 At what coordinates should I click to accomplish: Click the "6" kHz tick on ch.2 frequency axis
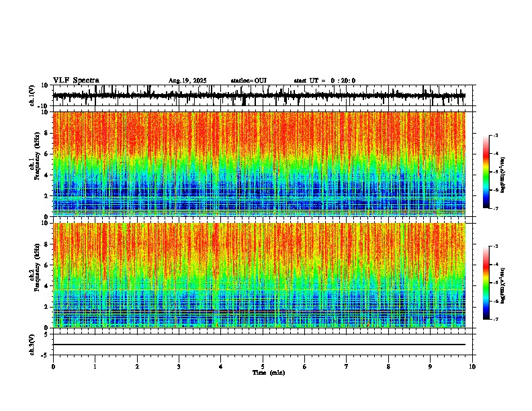point(47,265)
